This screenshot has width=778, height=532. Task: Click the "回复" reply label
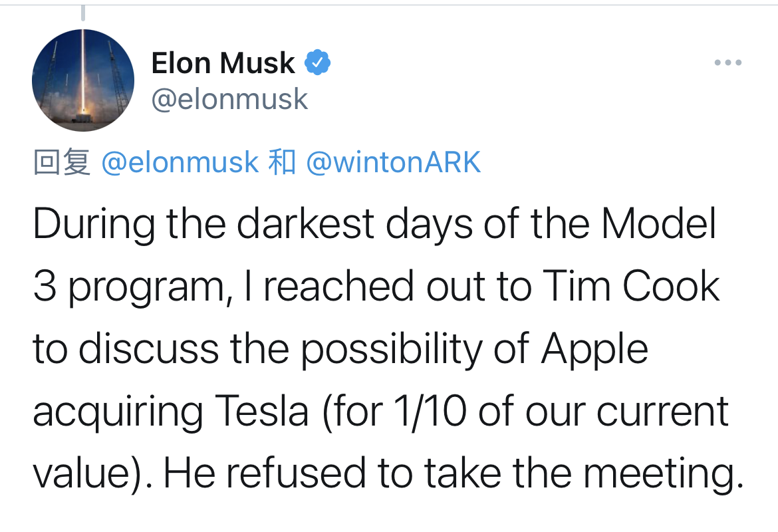[62, 163]
